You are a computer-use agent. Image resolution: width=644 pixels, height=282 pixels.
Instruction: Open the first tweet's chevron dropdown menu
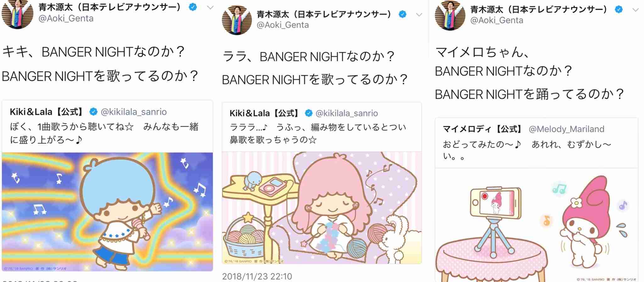(x=210, y=8)
